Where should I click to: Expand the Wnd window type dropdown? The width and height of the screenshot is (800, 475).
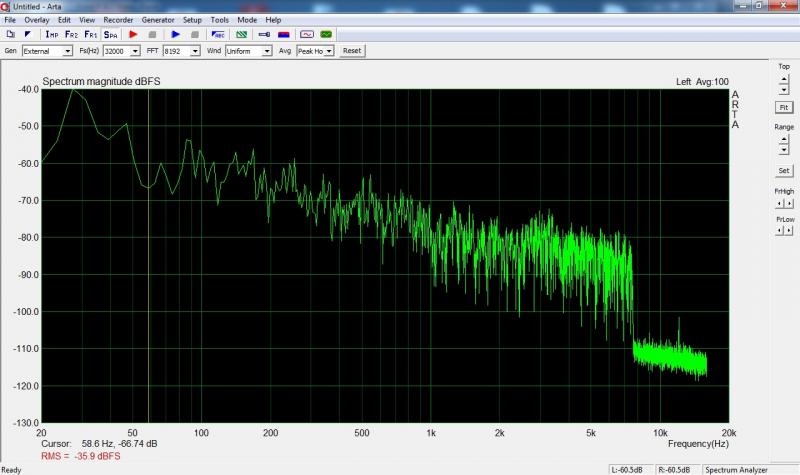tap(267, 50)
